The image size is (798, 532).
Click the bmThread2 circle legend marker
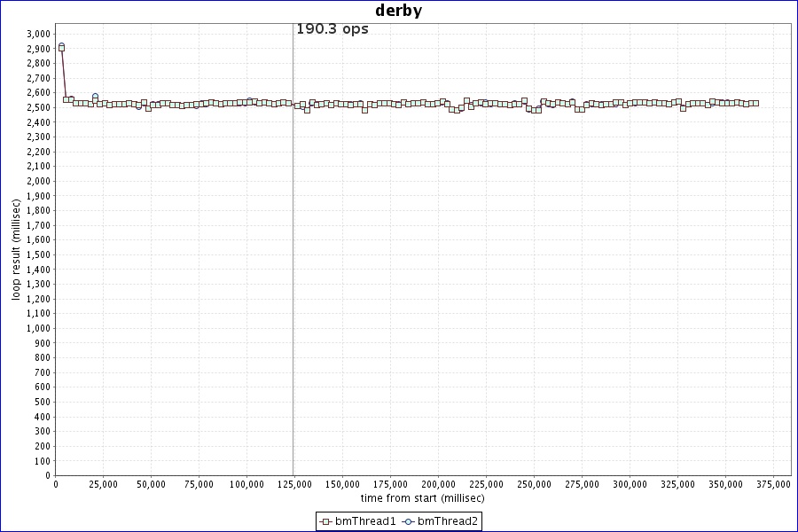(408, 521)
